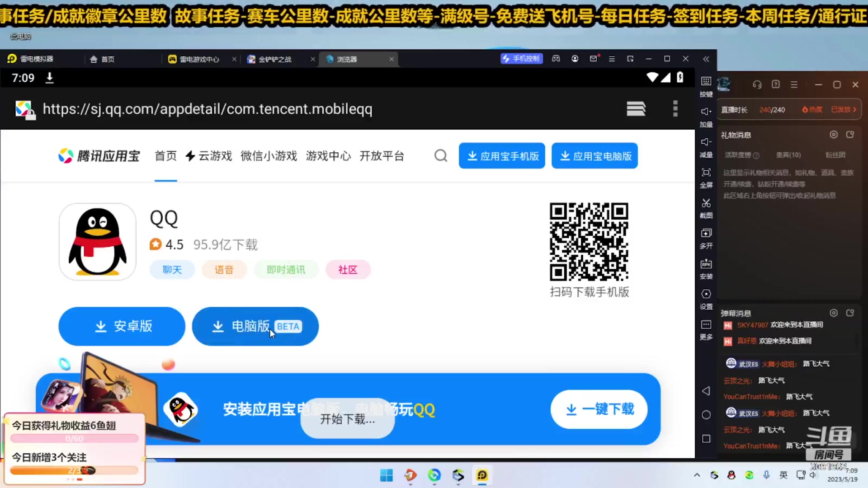Toggle the 手机控制 button
Image resolution: width=868 pixels, height=488 pixels.
tap(522, 59)
